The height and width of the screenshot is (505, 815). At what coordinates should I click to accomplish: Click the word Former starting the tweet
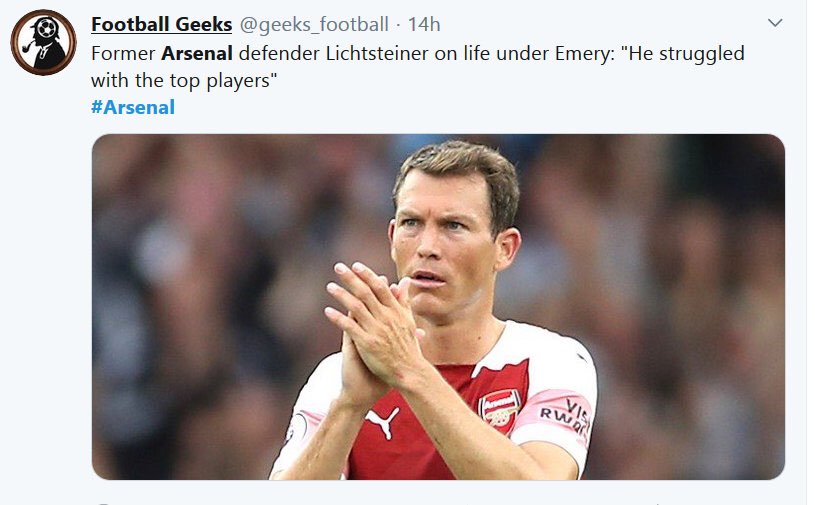pyautogui.click(x=123, y=53)
